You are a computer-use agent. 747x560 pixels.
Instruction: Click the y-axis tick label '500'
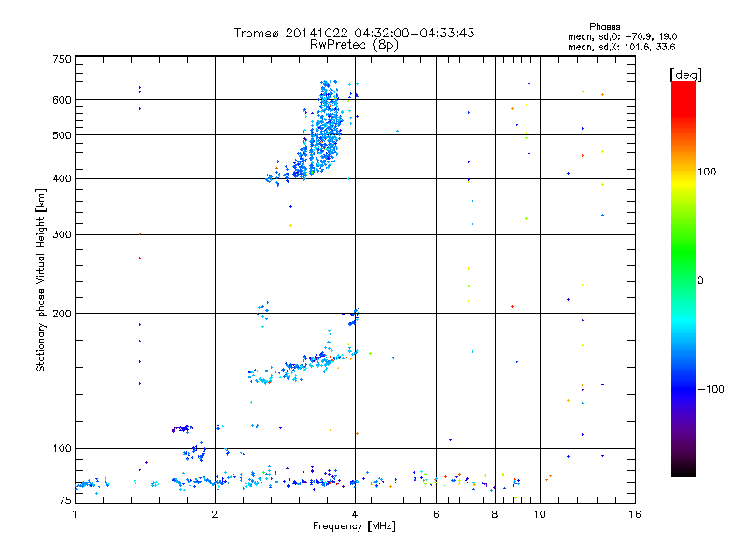(62, 135)
